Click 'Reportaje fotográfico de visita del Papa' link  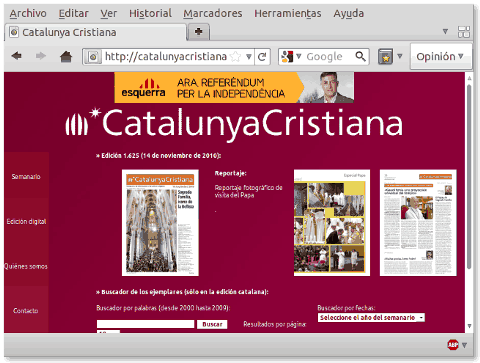click(248, 191)
